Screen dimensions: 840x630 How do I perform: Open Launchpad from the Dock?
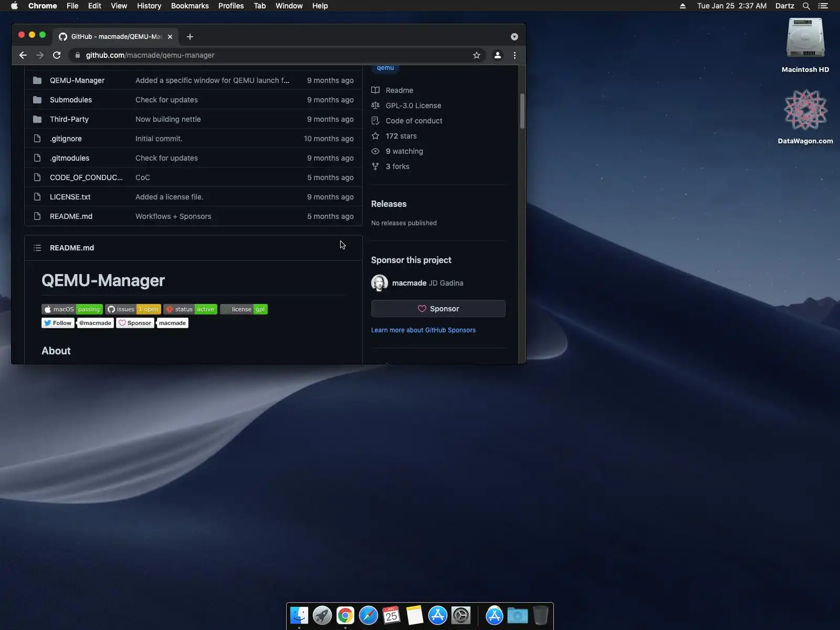pos(322,615)
